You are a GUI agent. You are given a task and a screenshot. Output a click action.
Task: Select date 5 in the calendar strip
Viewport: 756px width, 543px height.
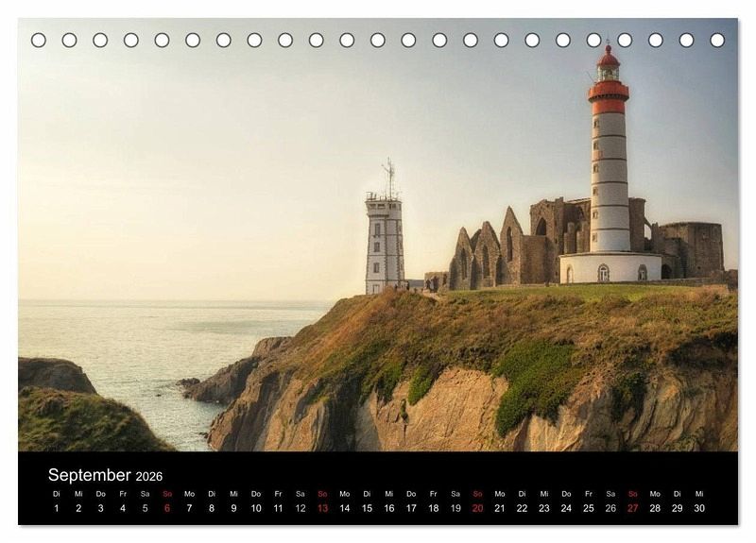[x=146, y=508]
